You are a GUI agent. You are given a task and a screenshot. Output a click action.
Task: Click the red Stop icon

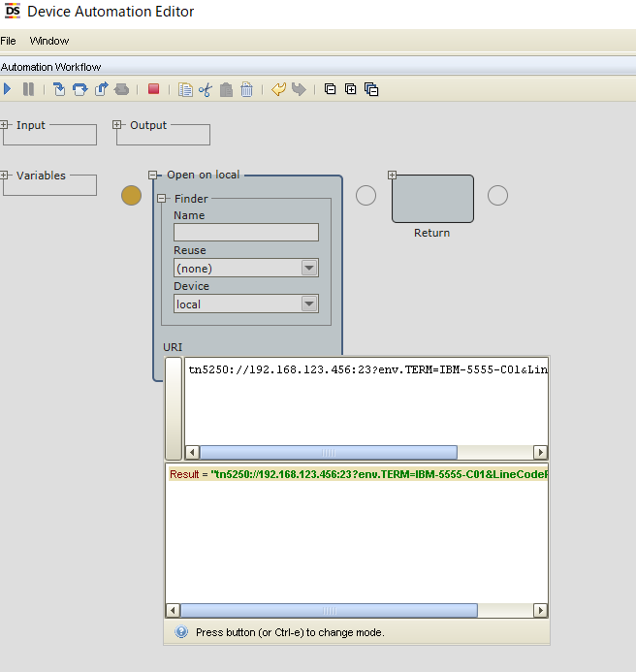coord(153,89)
